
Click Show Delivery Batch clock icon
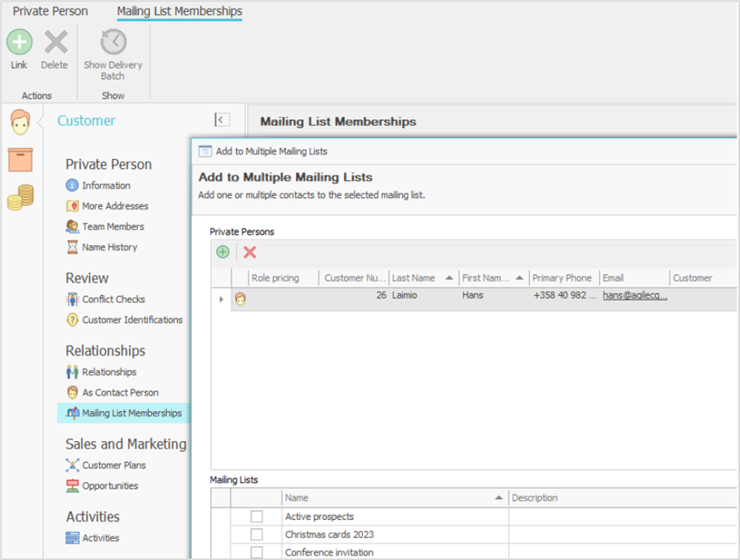click(113, 42)
